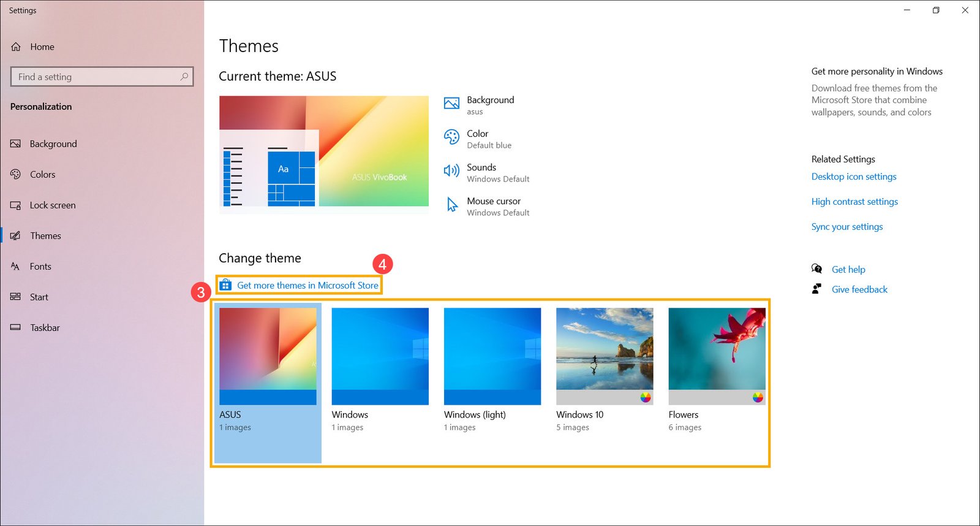Close the Settings window
This screenshot has width=980, height=526.
pyautogui.click(x=965, y=10)
